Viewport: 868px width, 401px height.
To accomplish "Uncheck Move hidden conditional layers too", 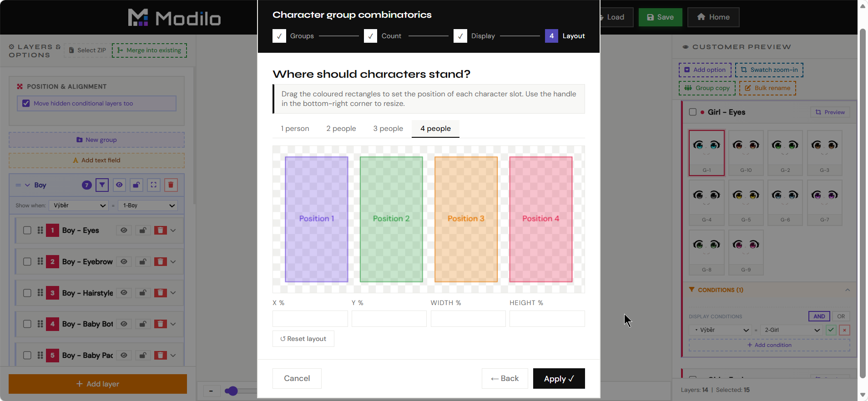I will tap(26, 103).
